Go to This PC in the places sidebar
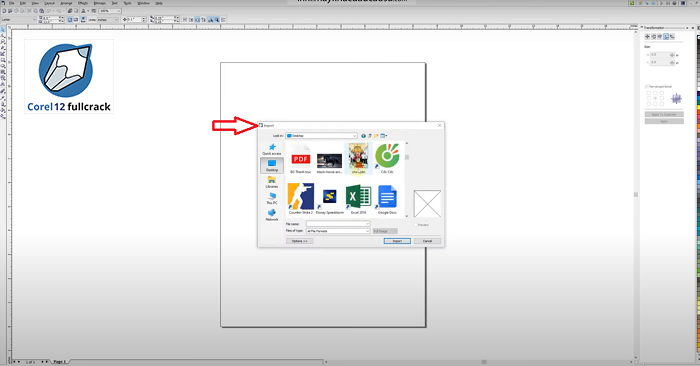700x366 pixels. [271, 199]
